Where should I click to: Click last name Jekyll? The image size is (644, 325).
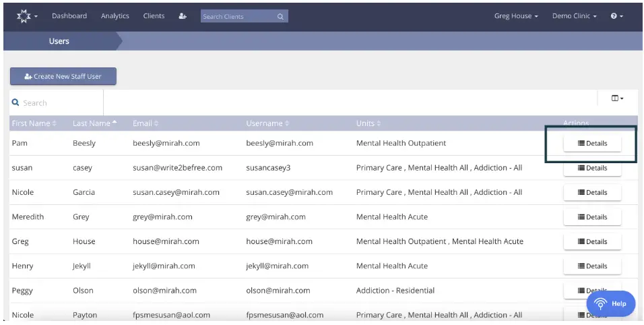click(82, 266)
